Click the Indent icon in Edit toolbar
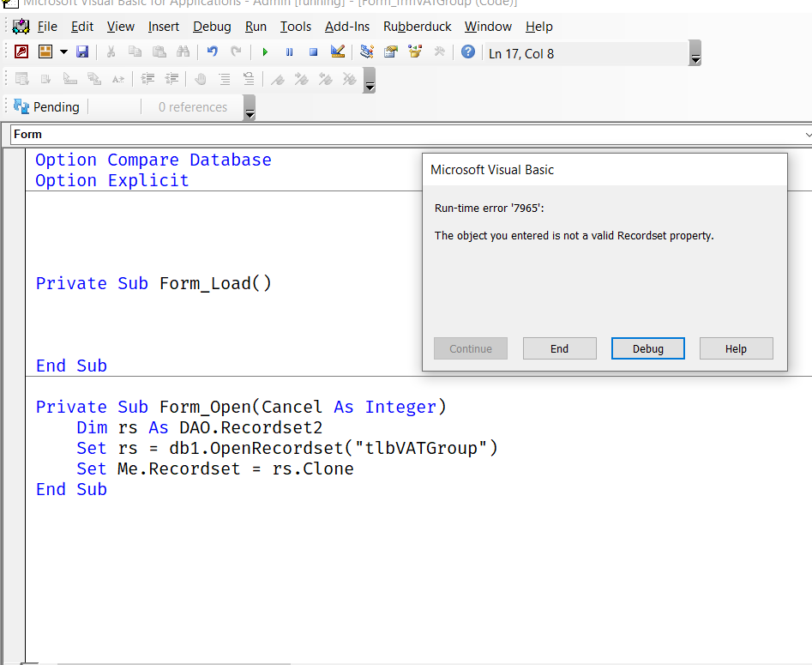This screenshot has width=812, height=665. click(x=147, y=79)
